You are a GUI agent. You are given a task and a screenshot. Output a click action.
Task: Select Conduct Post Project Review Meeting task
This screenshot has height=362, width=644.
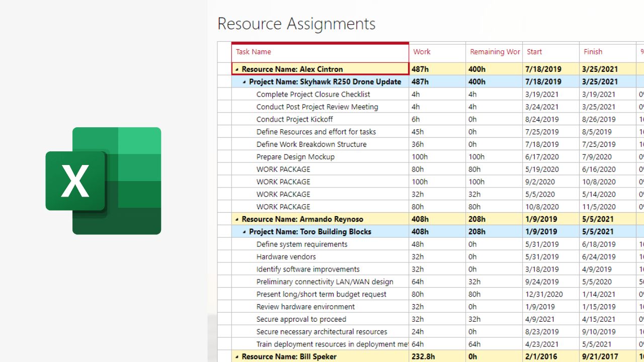(x=317, y=107)
